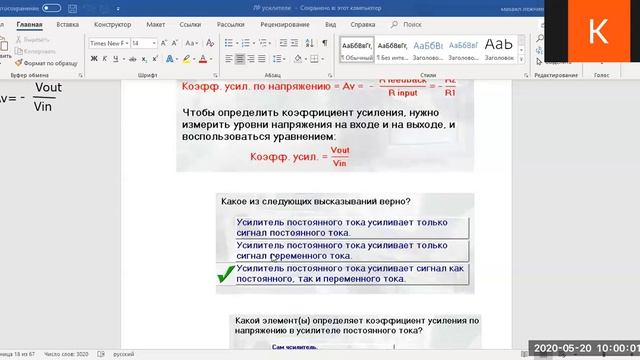
Task: Switch to the Рецензирование tab
Action: pyautogui.click(x=285, y=24)
